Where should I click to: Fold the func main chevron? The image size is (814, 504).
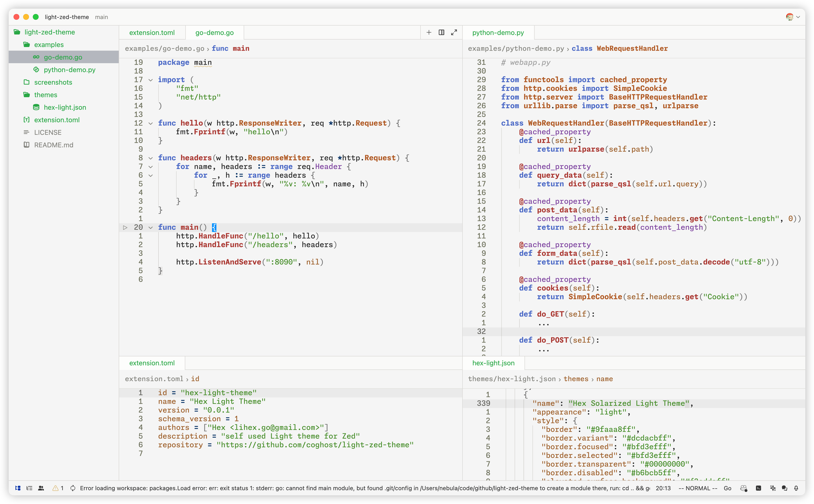[x=150, y=227]
